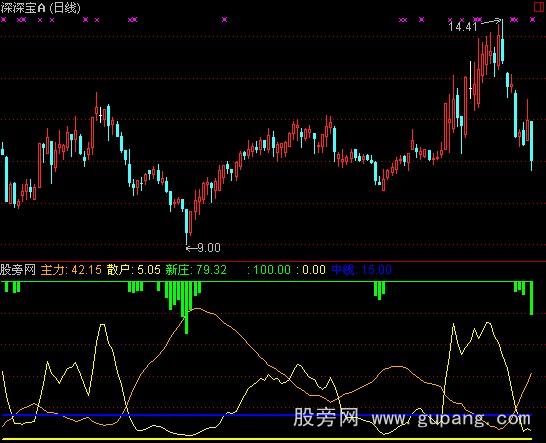The height and width of the screenshot is (443, 546).
Task: Click the 股旁网 indicator name label
Action: [18, 270]
